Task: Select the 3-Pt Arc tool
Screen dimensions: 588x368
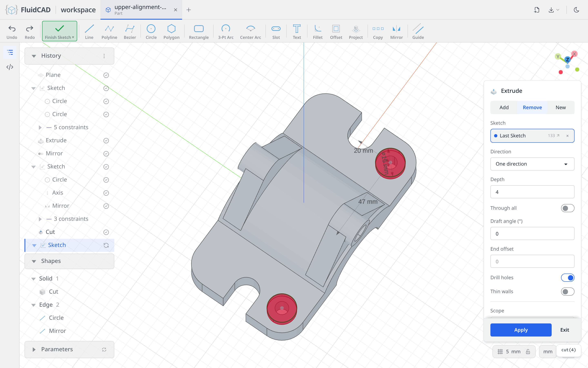Action: (x=226, y=32)
